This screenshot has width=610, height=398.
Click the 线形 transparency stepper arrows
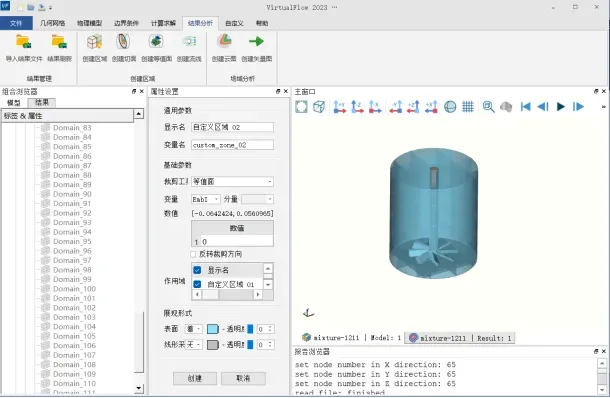click(x=270, y=345)
